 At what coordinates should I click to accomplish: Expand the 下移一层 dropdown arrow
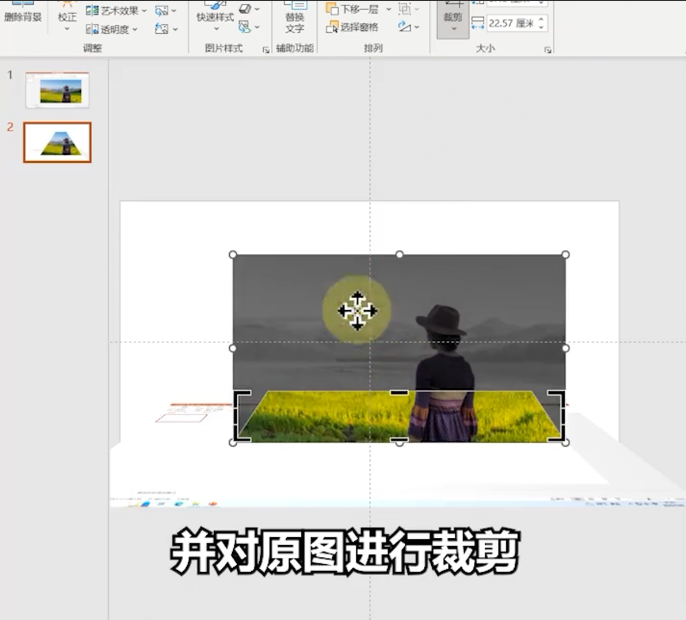388,9
